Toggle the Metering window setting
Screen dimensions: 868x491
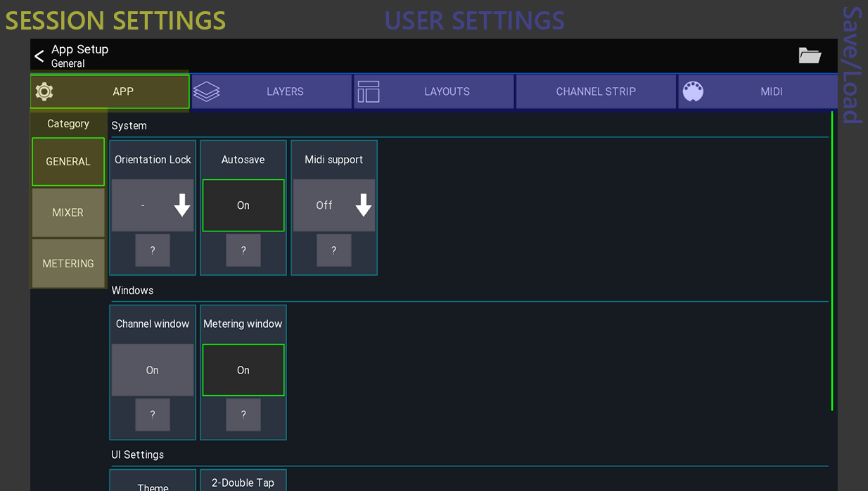coord(243,370)
